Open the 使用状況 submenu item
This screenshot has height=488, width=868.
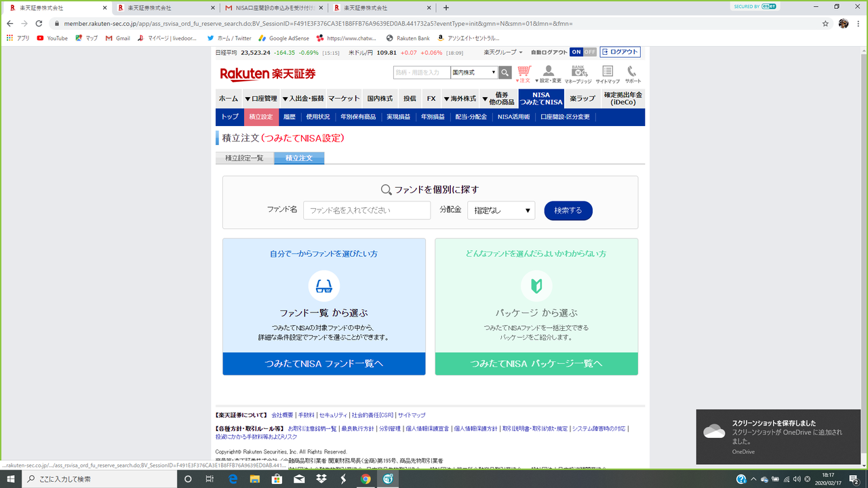tap(318, 117)
